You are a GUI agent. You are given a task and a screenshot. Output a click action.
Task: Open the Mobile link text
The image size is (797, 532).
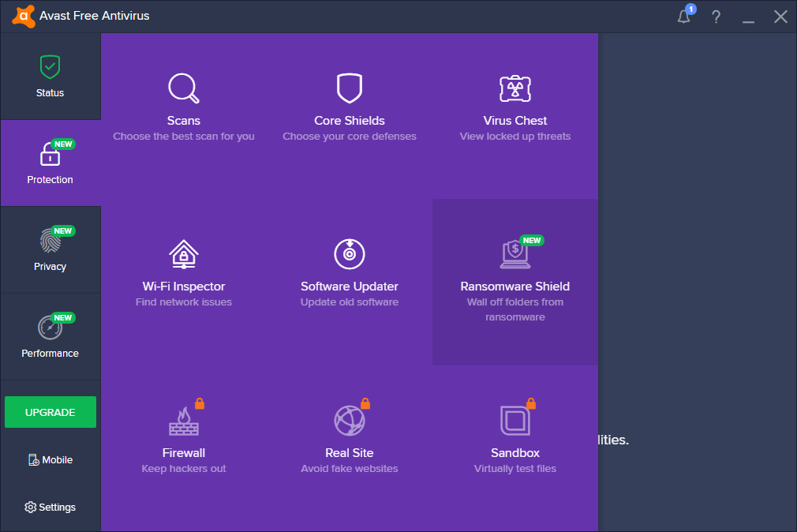[x=58, y=460]
